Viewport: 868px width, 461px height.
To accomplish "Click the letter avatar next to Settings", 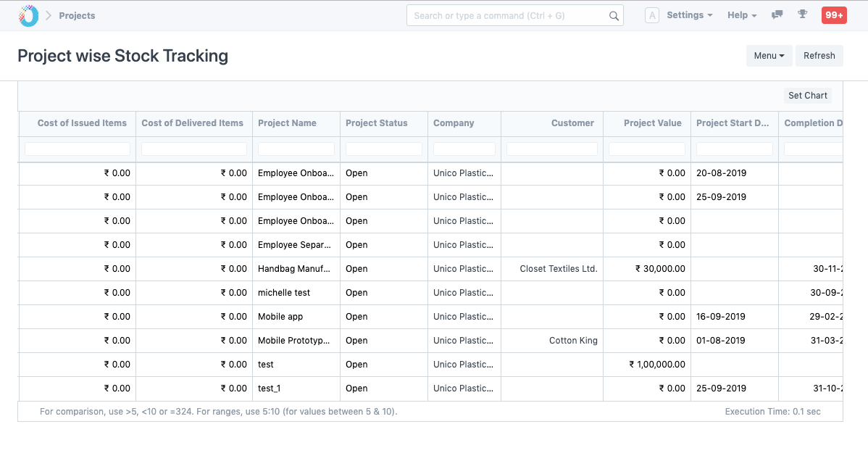I will 652,14.
